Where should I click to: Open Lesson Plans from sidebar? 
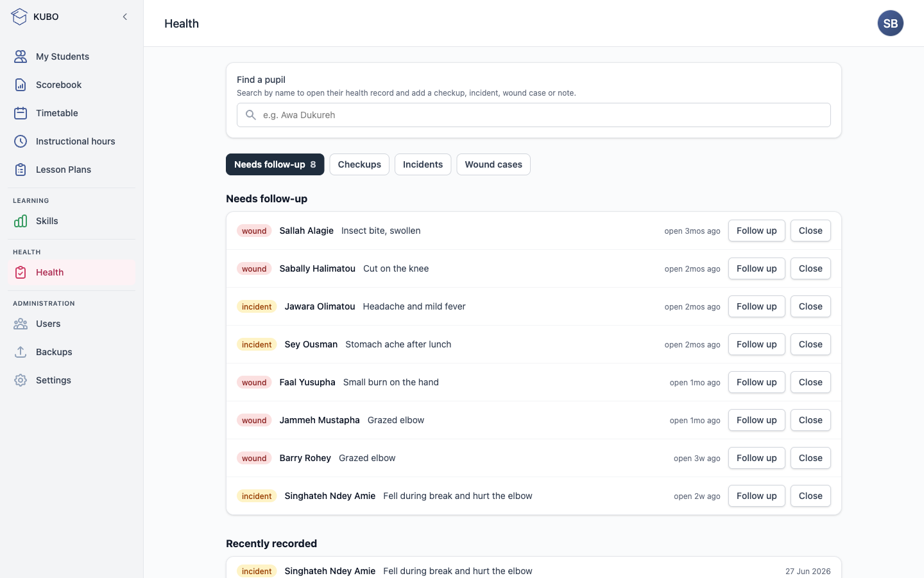coord(72,170)
